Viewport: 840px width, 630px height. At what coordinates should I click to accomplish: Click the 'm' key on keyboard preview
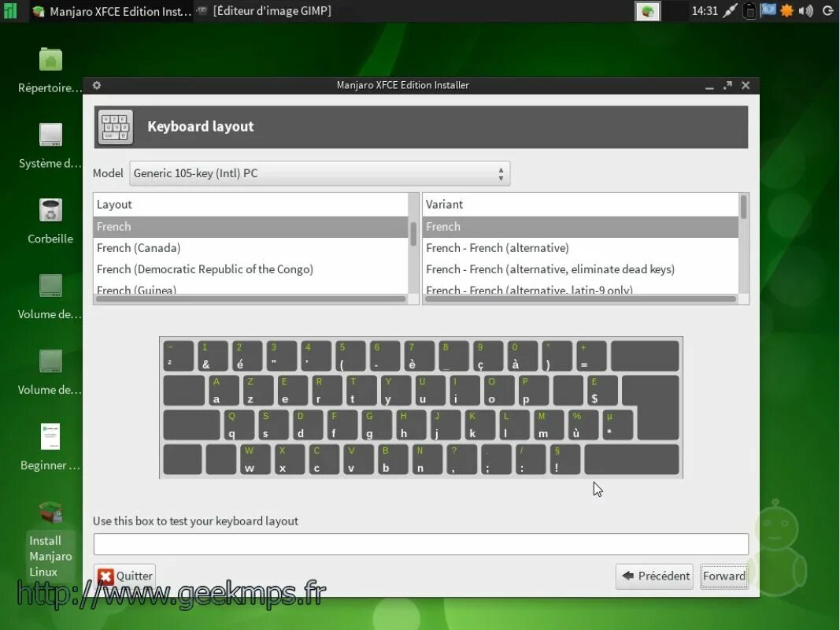click(x=549, y=424)
